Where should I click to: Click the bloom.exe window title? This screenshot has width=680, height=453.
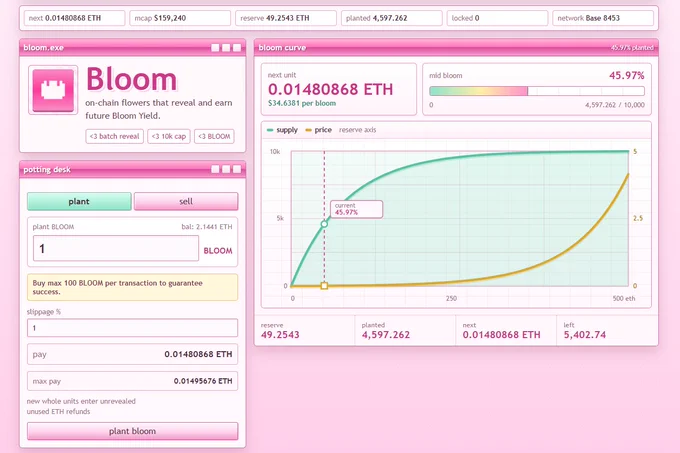tap(43, 48)
